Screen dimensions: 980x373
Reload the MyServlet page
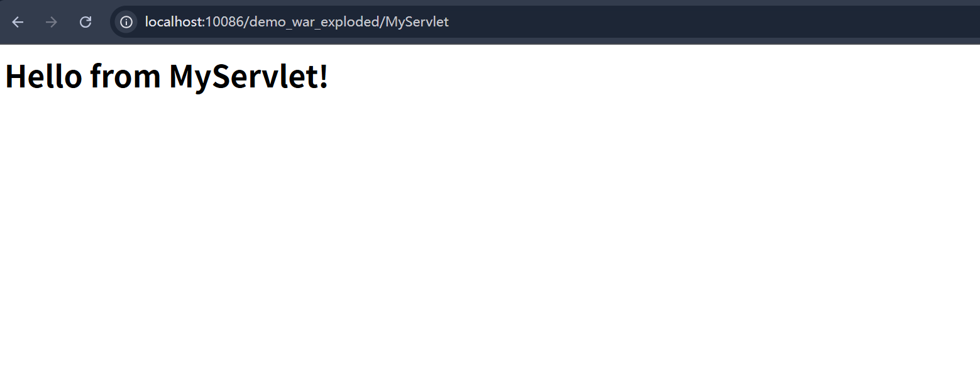[85, 22]
